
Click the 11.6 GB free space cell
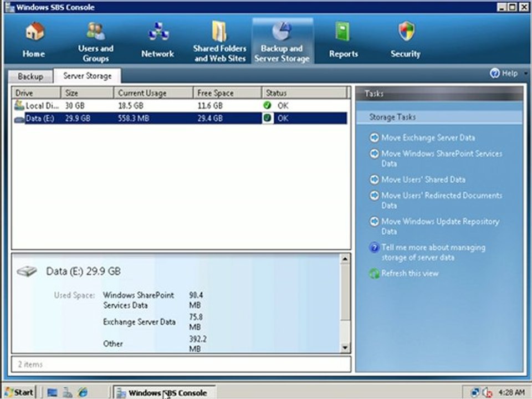click(210, 105)
